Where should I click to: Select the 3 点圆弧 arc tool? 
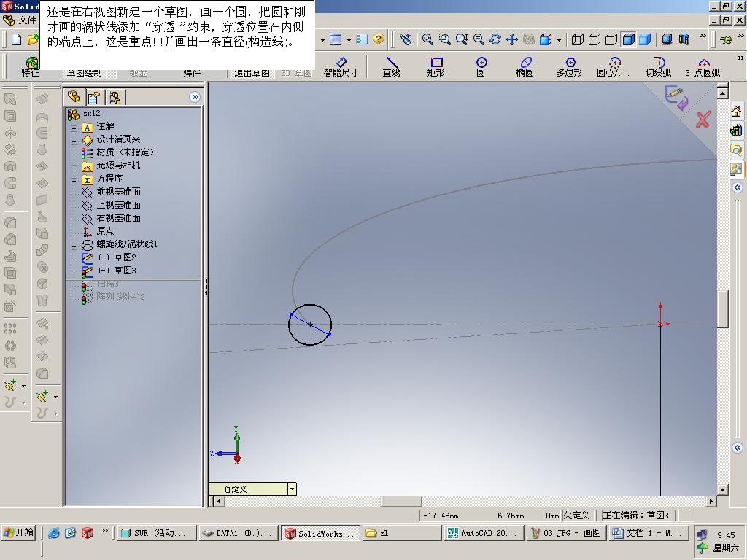point(703,66)
